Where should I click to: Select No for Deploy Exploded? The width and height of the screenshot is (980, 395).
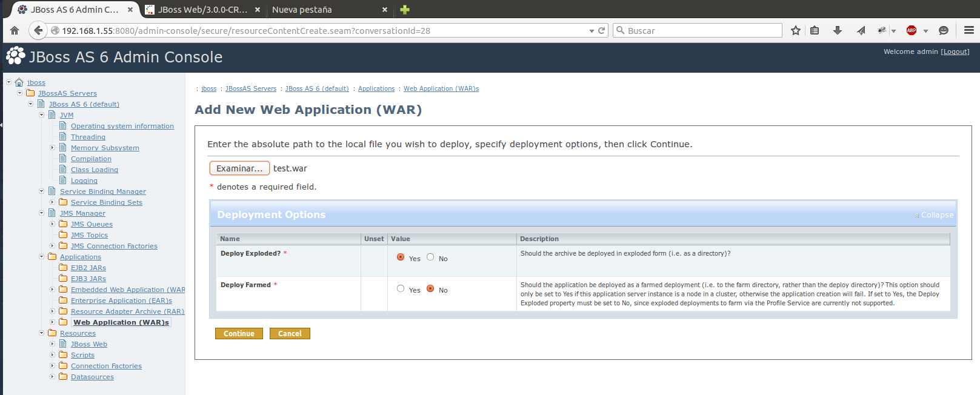coord(430,257)
